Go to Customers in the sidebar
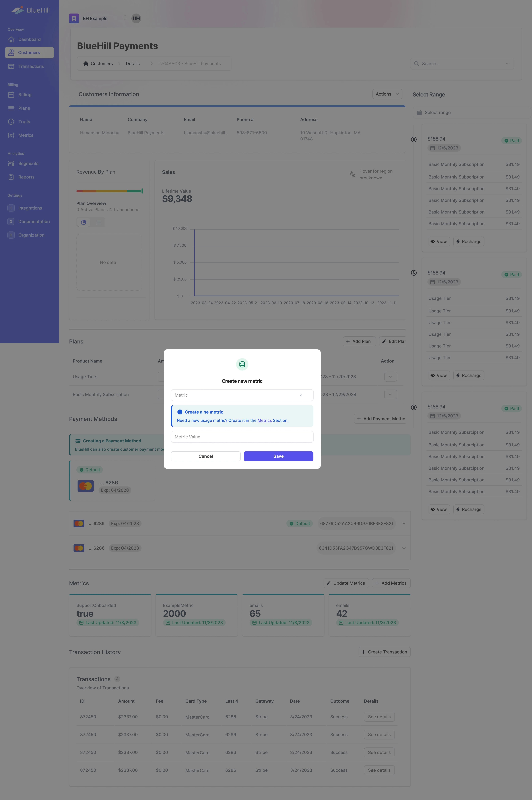This screenshot has width=532, height=800. click(29, 53)
